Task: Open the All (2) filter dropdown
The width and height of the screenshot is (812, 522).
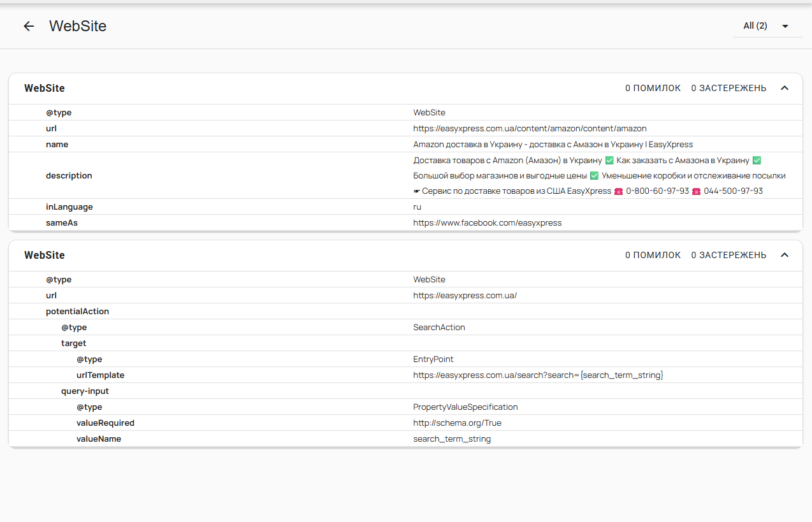Action: coord(767,26)
